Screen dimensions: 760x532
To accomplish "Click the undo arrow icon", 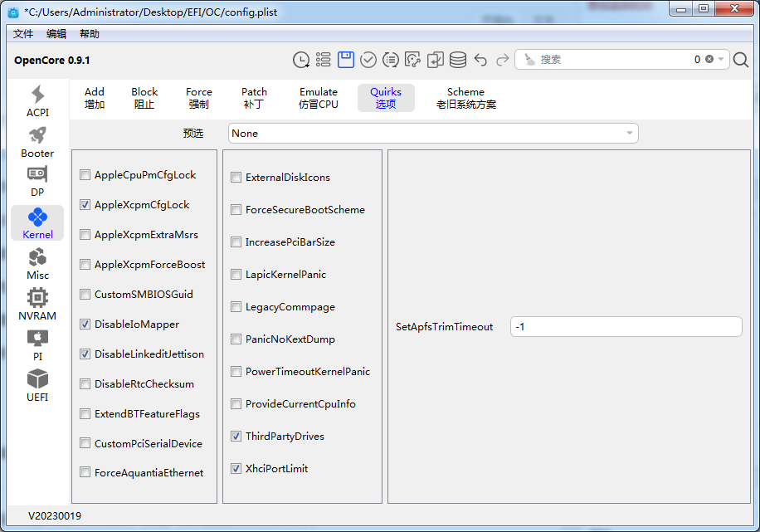I will (x=480, y=60).
